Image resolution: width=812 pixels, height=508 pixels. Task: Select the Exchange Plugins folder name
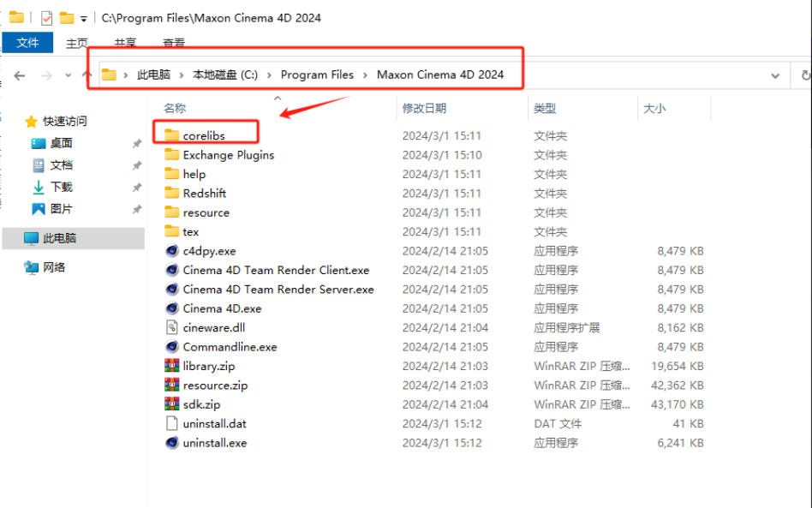[x=229, y=155]
